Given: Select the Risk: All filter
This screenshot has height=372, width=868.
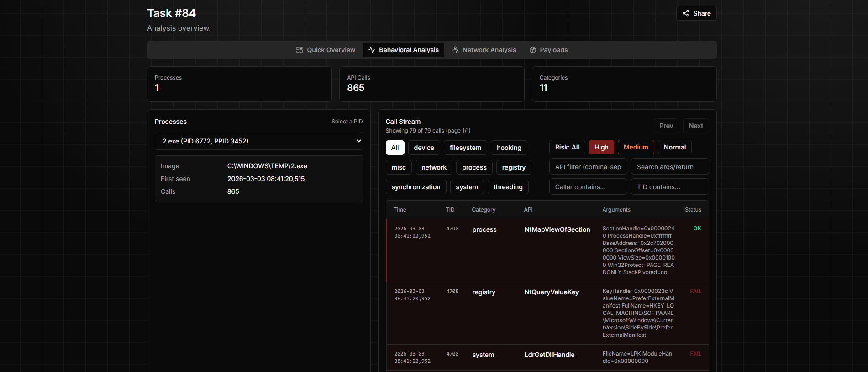Looking at the screenshot, I should 567,147.
